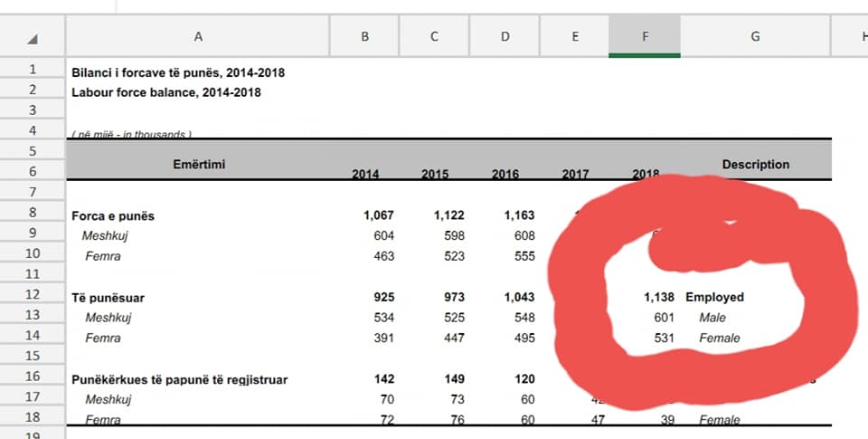Click cell value 1,163

[519, 215]
